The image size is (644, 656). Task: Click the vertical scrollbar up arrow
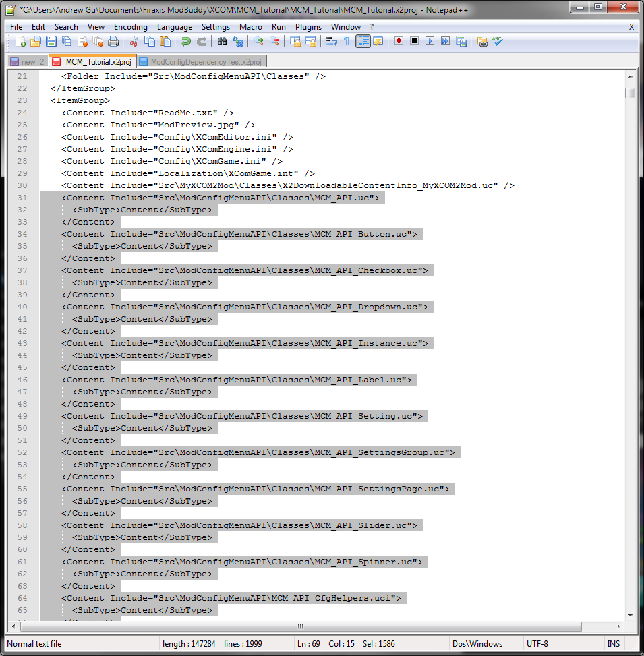click(631, 76)
